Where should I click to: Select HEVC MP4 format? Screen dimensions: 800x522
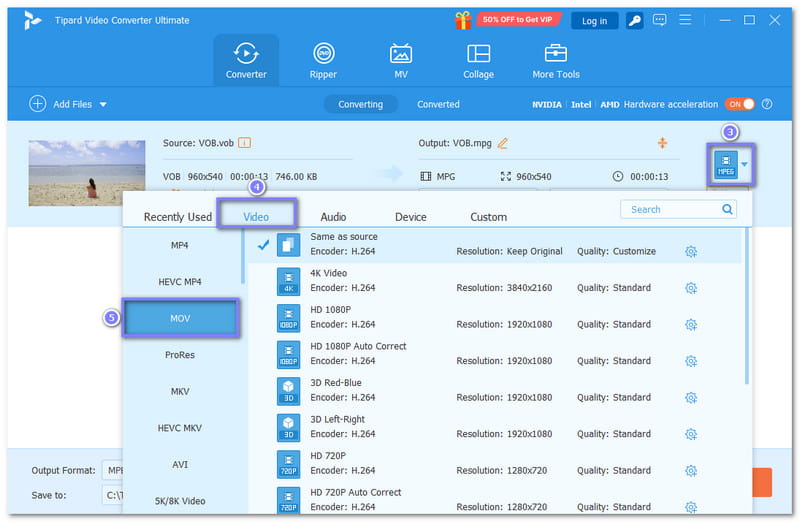[x=180, y=282]
